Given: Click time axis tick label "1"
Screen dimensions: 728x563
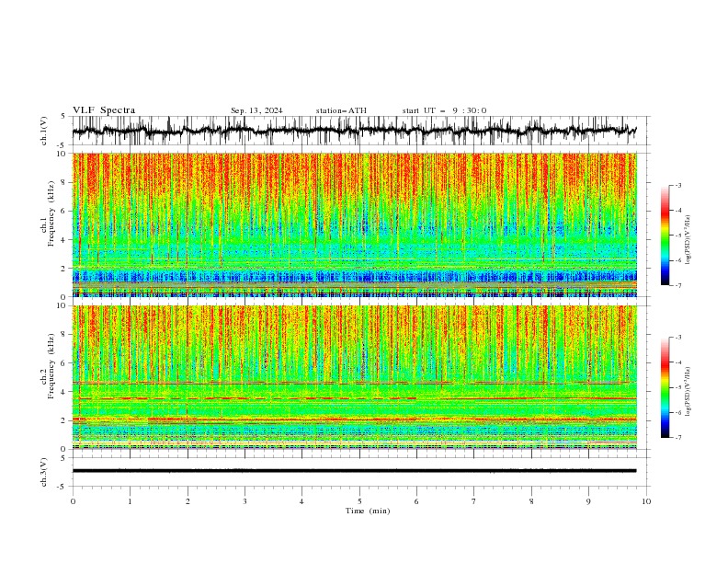Looking at the screenshot, I should pos(130,501).
